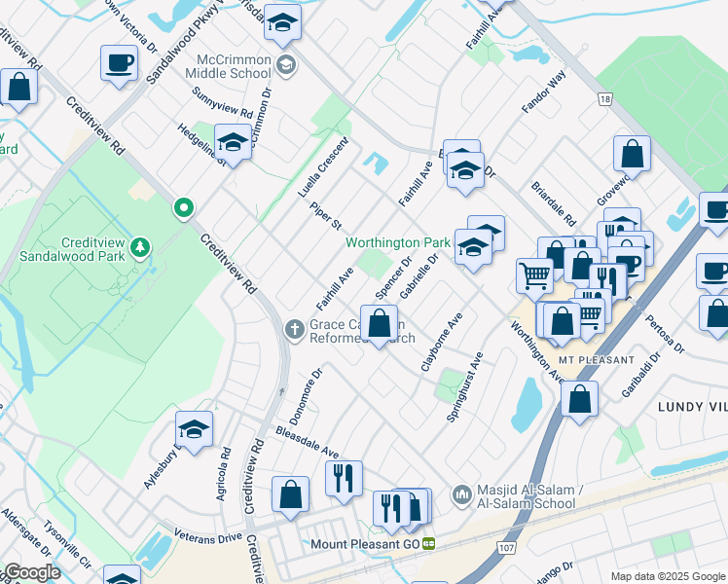The image size is (728, 584).
Task: Click Luella Crescent street label
Action: point(323,167)
